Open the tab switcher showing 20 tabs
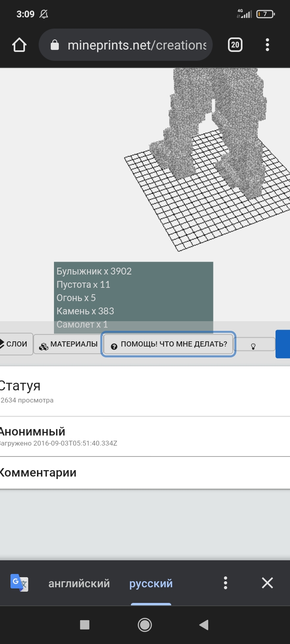Screen dimensions: 290x644 pos(235,45)
